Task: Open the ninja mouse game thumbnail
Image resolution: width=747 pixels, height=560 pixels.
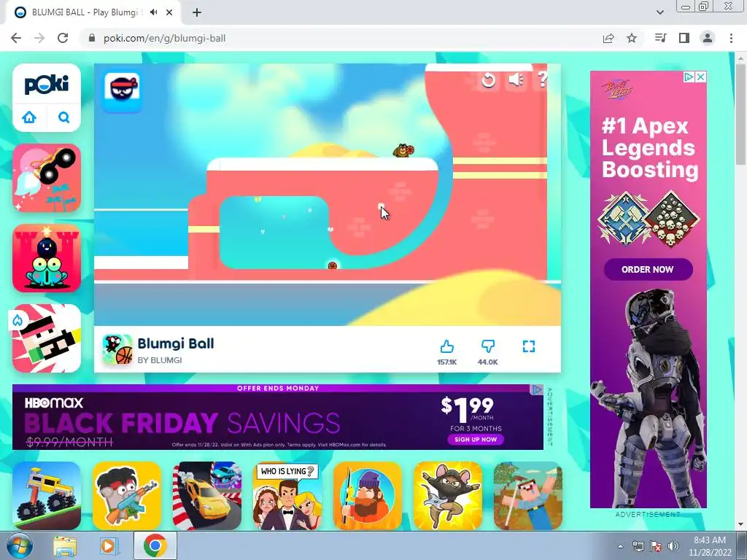Action: (448, 496)
